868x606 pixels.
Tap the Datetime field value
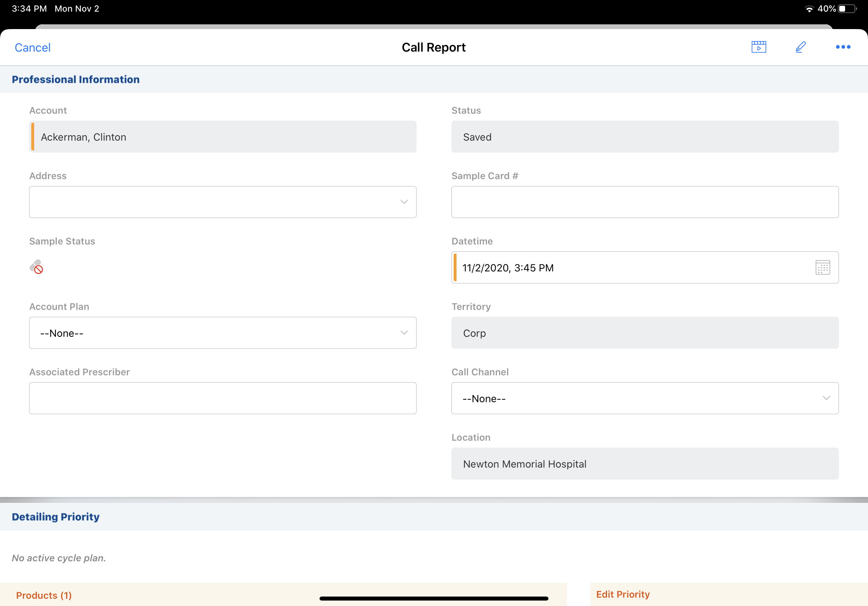[508, 268]
